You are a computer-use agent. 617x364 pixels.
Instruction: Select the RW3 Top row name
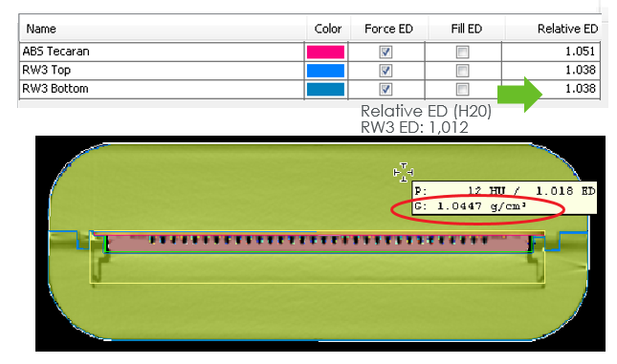46,70
